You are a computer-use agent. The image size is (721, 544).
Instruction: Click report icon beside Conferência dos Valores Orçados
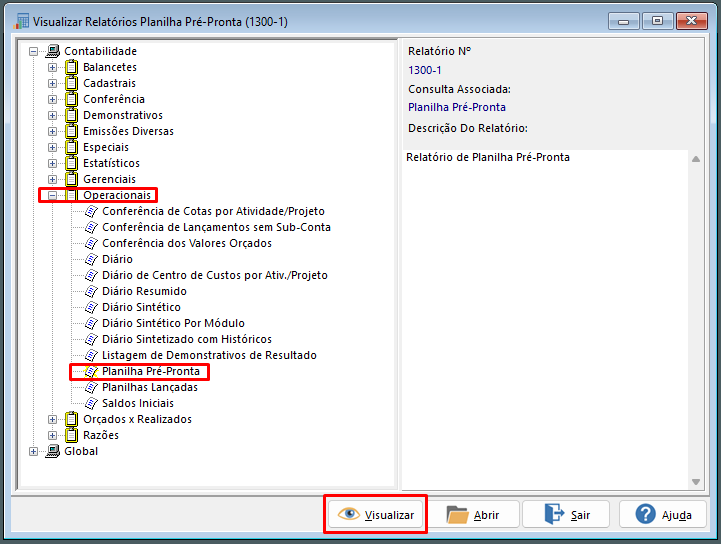point(92,243)
